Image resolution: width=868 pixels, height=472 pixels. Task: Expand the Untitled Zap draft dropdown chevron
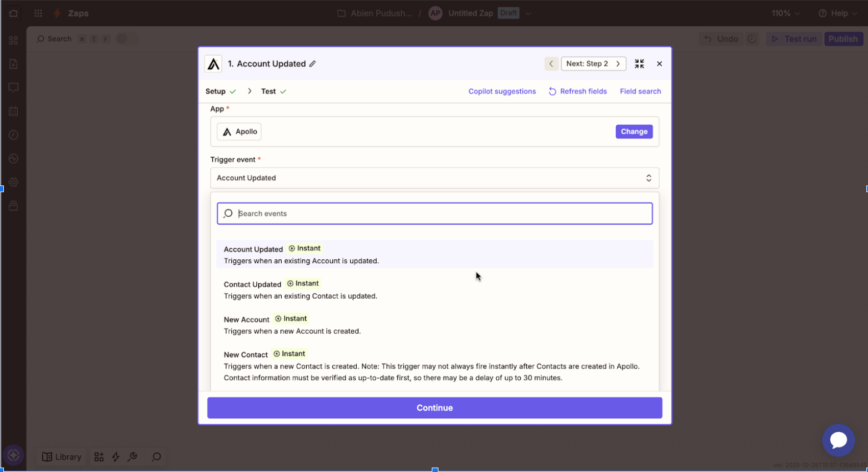click(528, 13)
